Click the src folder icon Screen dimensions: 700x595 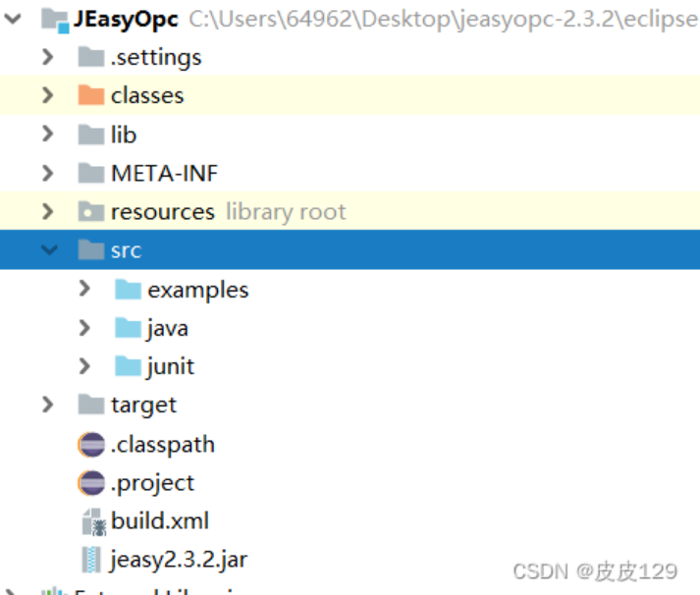click(x=91, y=249)
